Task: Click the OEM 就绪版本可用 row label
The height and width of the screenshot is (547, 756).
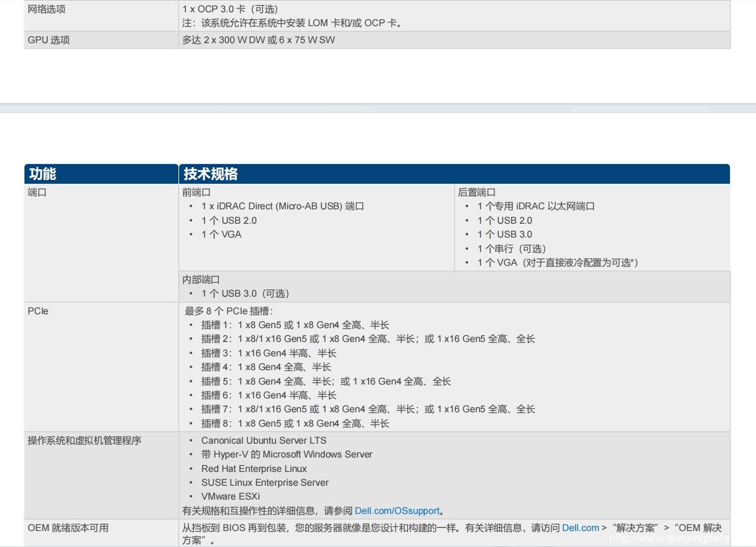Action: pos(68,528)
